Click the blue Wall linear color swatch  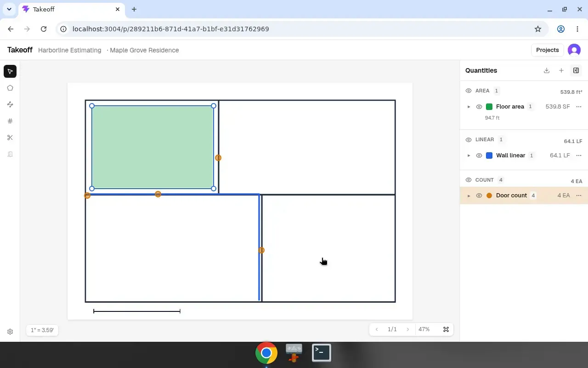point(489,155)
